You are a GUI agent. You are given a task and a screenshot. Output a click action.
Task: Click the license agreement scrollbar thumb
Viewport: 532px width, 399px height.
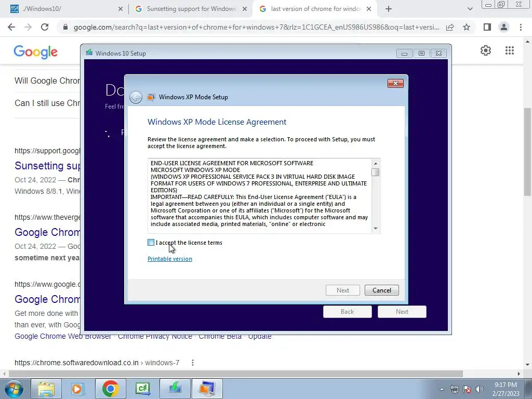[375, 172]
